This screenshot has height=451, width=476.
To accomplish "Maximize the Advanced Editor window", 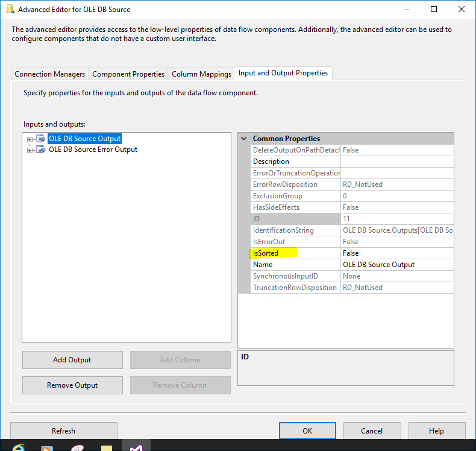I will pyautogui.click(x=434, y=9).
